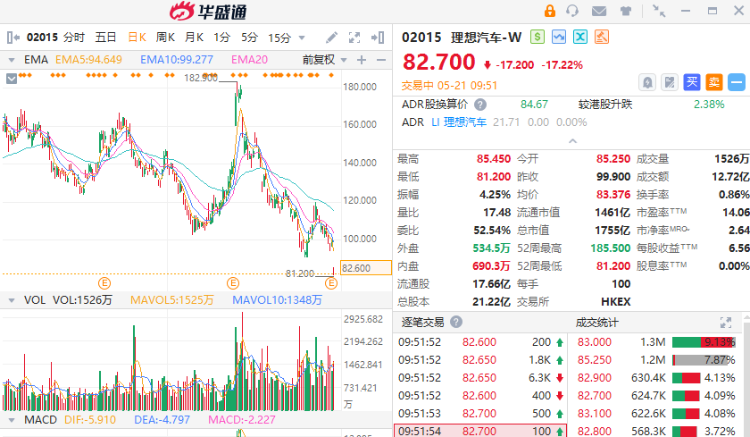Select the 月K monthly candlestick tab
Image resolution: width=750 pixels, height=437 pixels.
(194, 37)
